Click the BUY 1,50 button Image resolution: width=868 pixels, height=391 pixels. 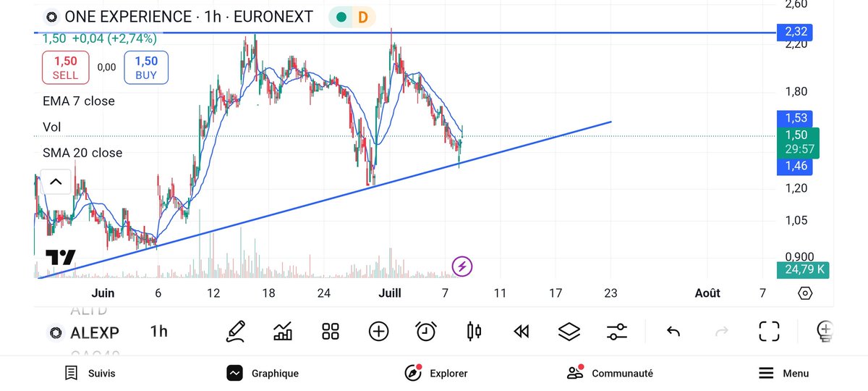coord(146,67)
